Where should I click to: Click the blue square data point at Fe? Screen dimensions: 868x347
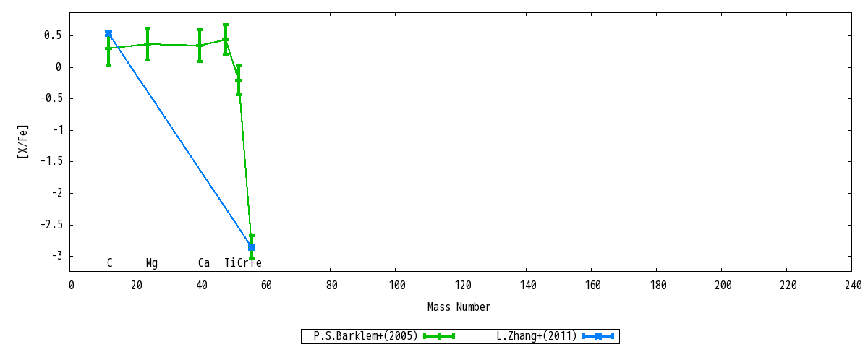pos(252,247)
